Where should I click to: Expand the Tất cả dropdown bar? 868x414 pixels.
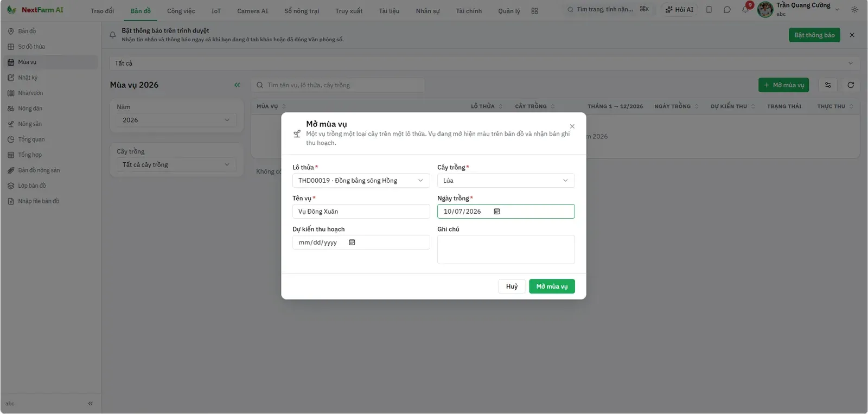[x=484, y=63]
